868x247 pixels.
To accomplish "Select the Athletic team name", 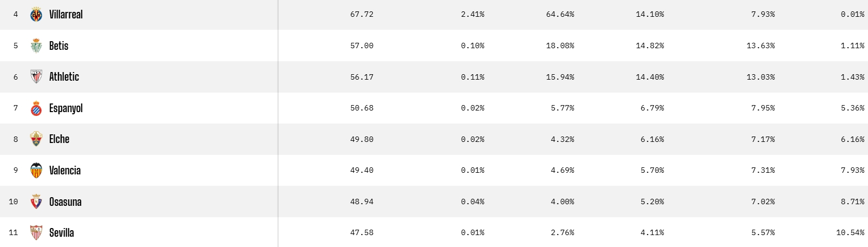I will click(x=64, y=77).
